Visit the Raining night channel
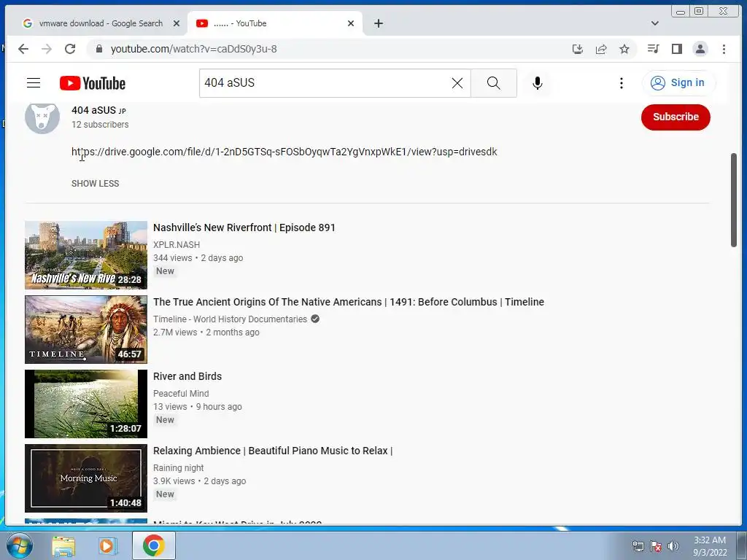The width and height of the screenshot is (747, 560). point(179,467)
